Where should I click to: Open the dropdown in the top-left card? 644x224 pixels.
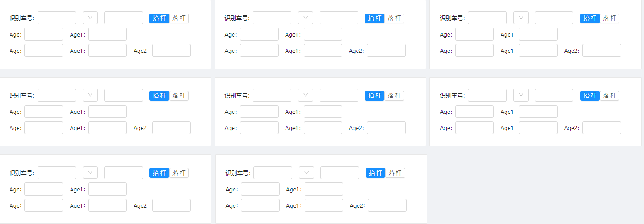pos(90,18)
